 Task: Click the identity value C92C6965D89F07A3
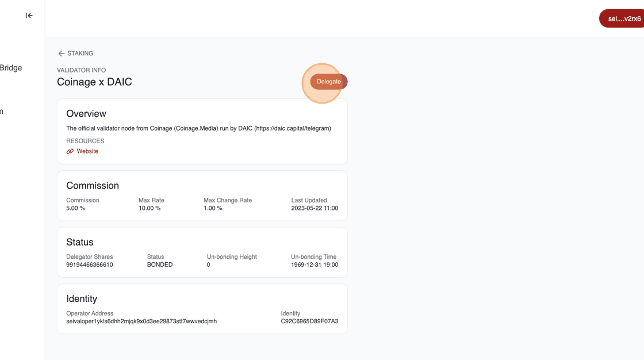tap(309, 321)
